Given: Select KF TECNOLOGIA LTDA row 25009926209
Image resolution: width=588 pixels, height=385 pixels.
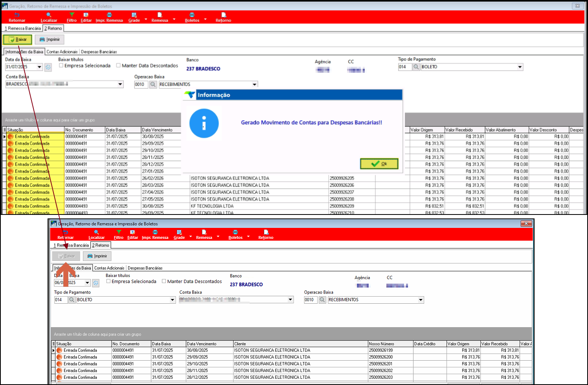Looking at the screenshot, I should pos(294,206).
